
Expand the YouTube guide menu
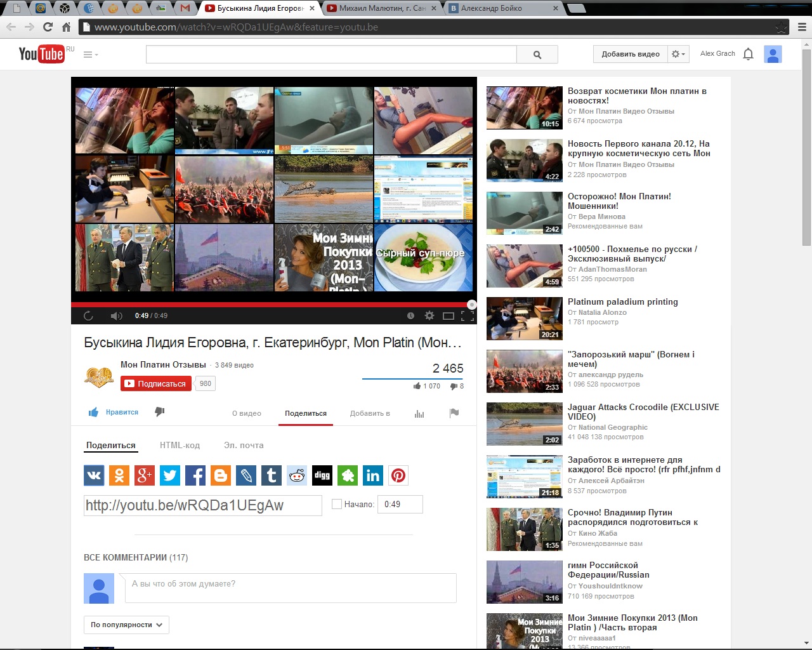(x=91, y=55)
